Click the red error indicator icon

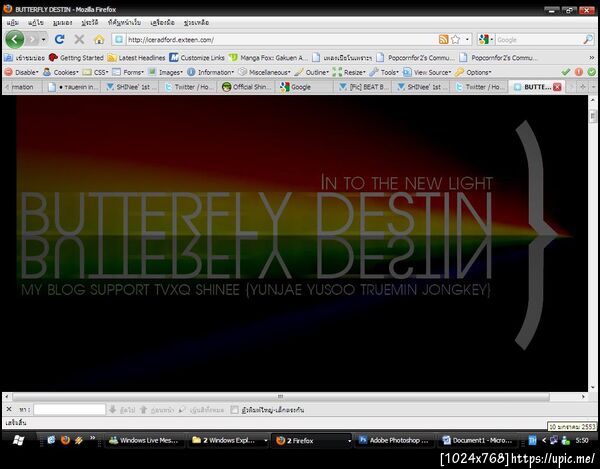point(579,72)
